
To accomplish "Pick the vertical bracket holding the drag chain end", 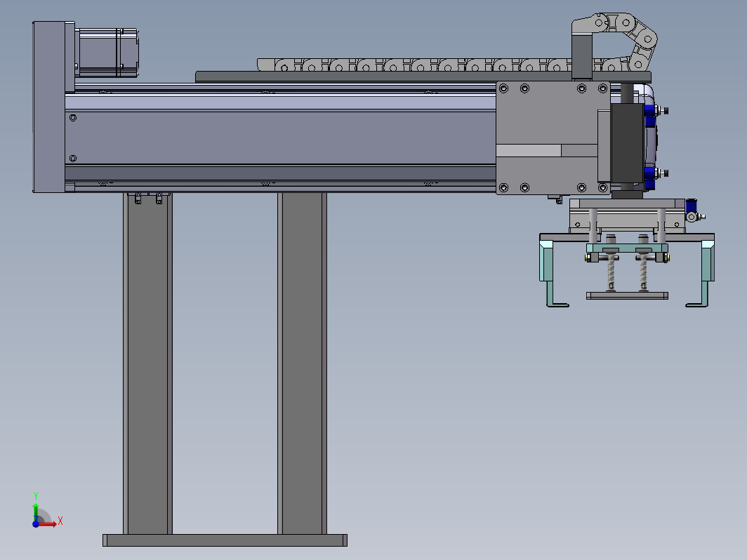I will click(x=582, y=56).
